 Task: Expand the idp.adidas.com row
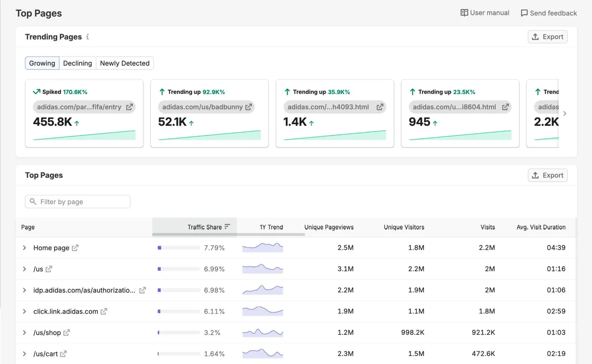click(24, 291)
